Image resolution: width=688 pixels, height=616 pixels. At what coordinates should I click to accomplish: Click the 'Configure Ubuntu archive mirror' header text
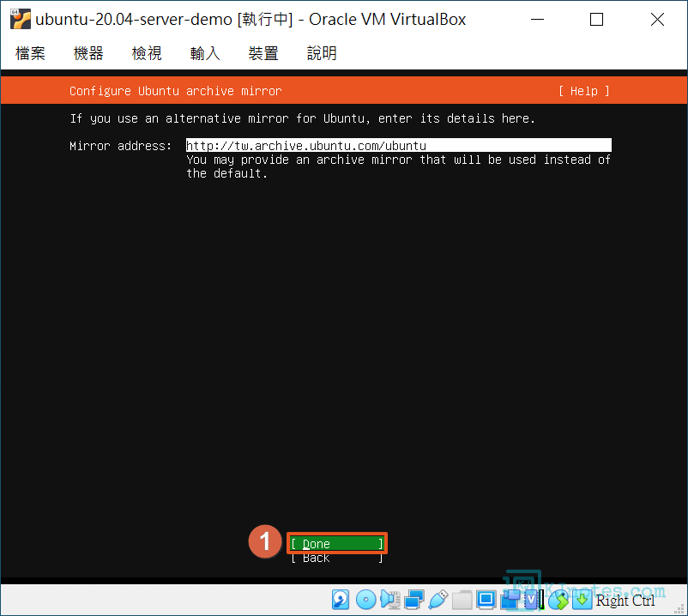pyautogui.click(x=176, y=91)
